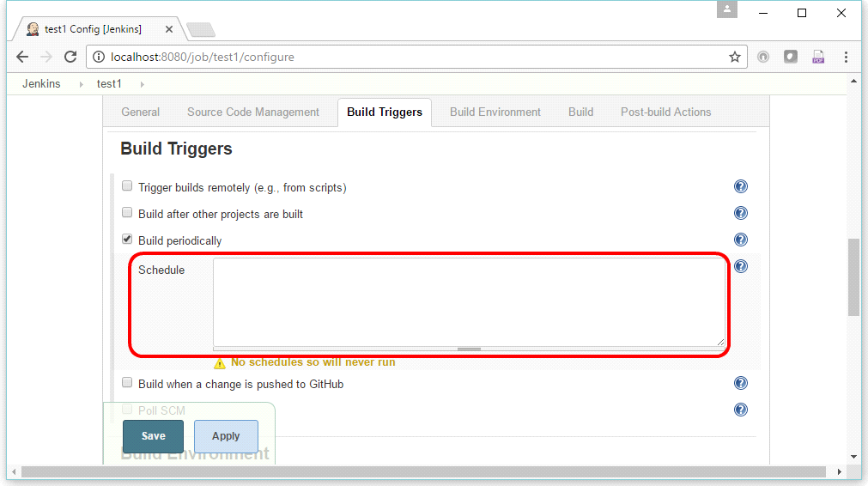Open help for Build after other projects

[x=741, y=213]
